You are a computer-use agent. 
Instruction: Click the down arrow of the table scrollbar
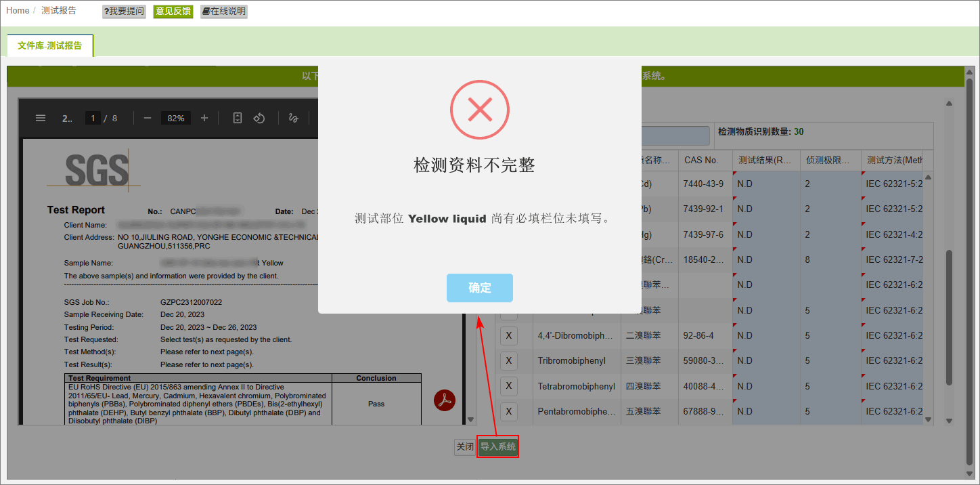pos(929,420)
